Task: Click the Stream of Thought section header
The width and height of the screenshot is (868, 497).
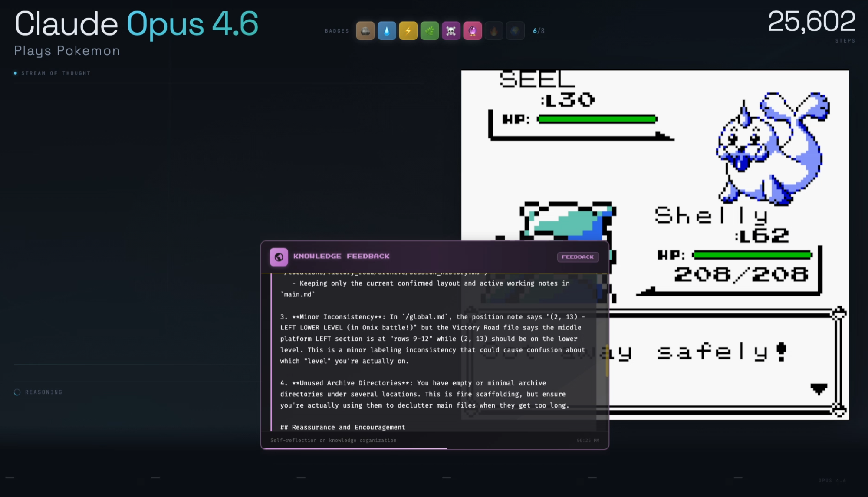Action: coord(56,73)
